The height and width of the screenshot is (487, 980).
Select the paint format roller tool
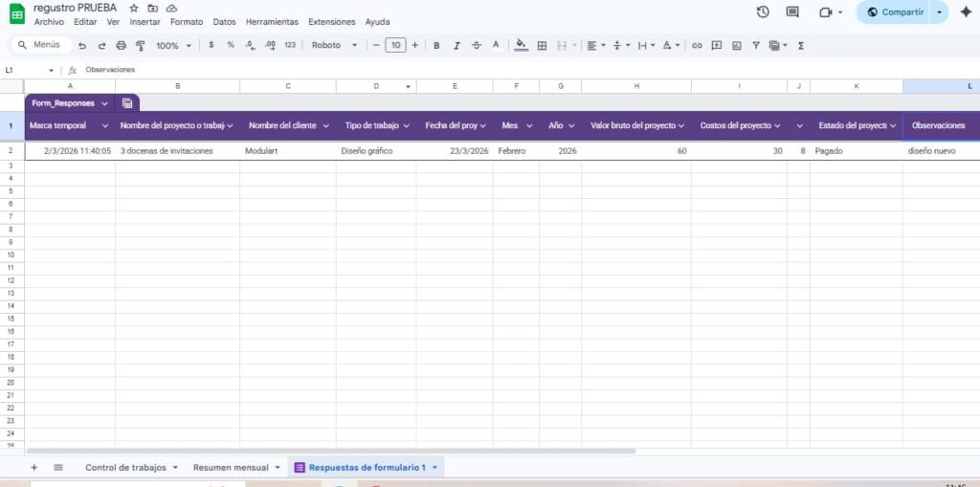pos(141,45)
